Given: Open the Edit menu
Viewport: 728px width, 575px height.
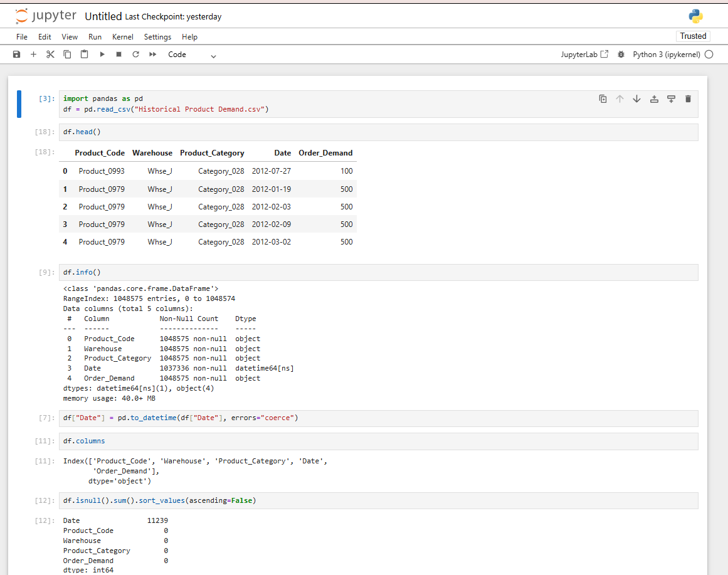Looking at the screenshot, I should pos(45,37).
